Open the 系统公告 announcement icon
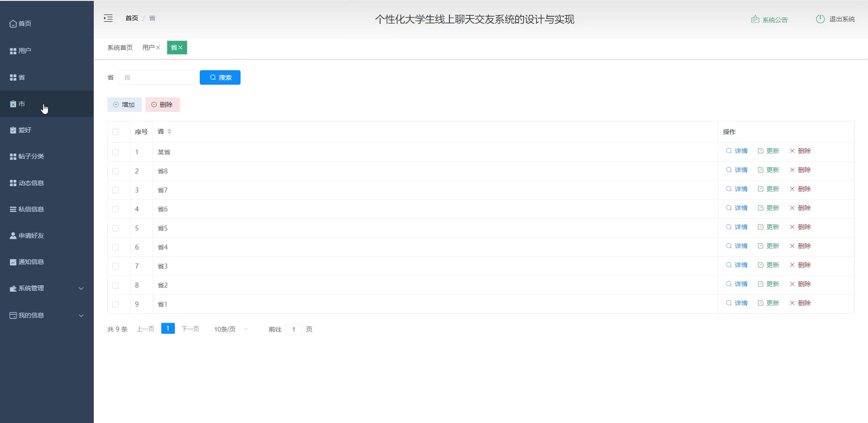Viewport: 868px width, 423px height. click(755, 19)
